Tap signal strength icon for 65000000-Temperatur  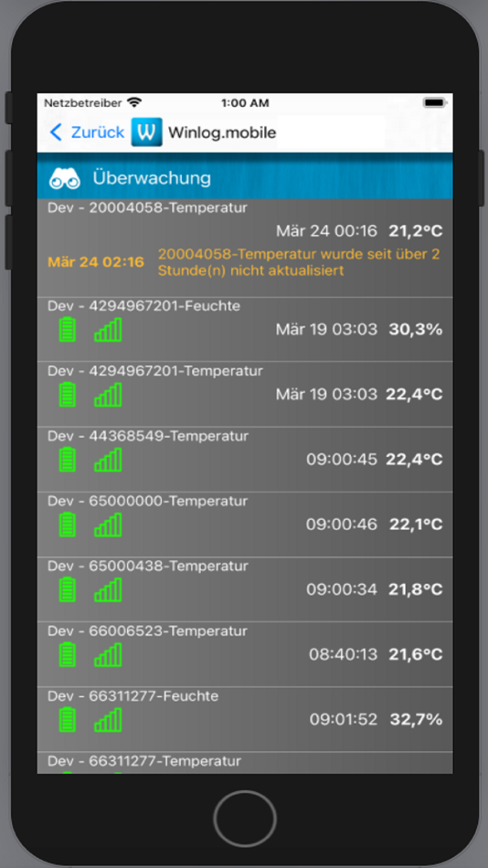tap(108, 524)
